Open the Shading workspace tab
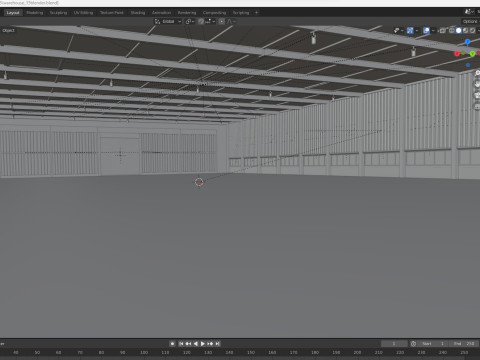Image resolution: width=480 pixels, height=360 pixels. point(138,13)
